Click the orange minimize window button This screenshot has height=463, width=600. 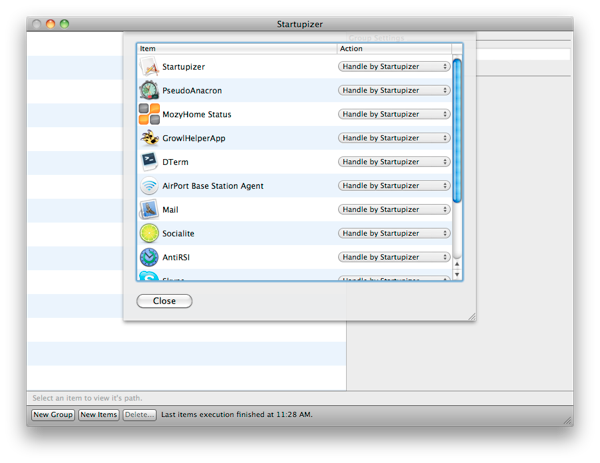51,24
